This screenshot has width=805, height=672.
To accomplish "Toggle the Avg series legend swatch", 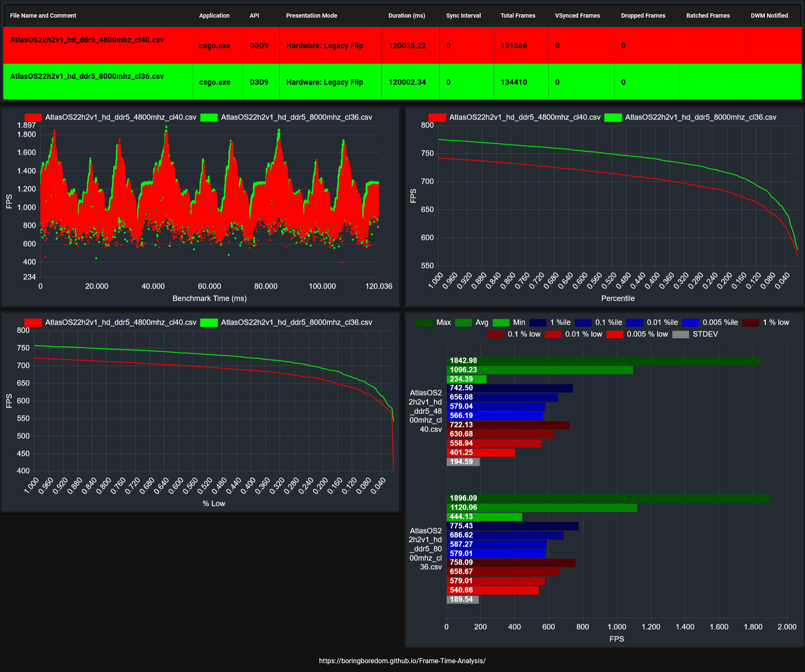I will point(463,323).
